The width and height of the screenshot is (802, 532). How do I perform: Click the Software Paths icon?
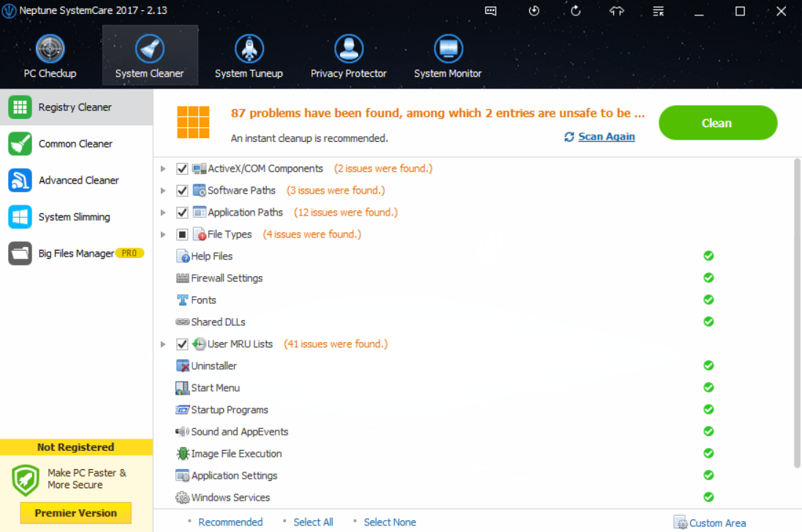(199, 190)
